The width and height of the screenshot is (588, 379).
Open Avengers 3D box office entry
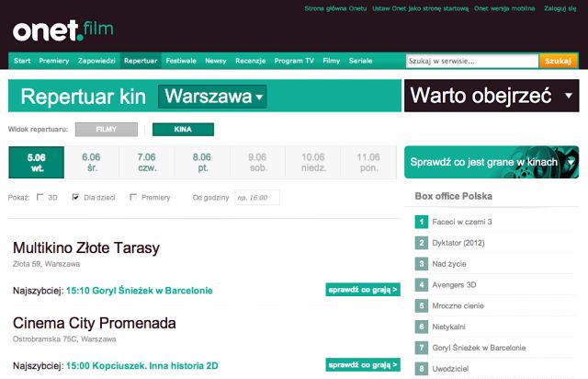(454, 285)
